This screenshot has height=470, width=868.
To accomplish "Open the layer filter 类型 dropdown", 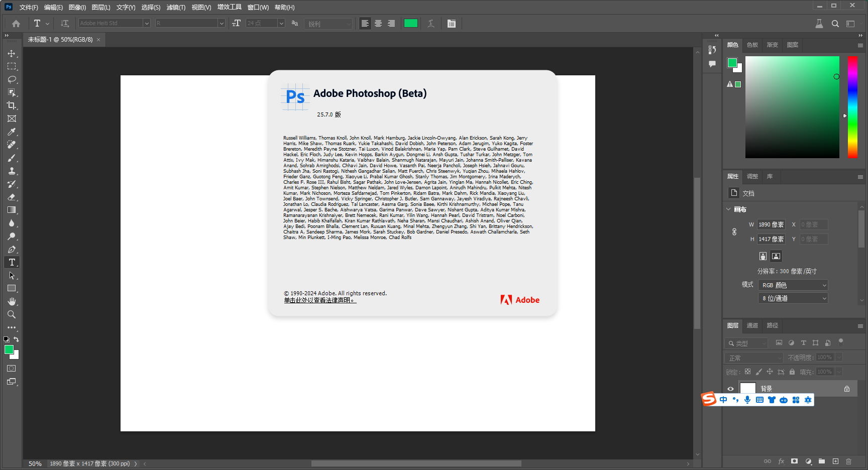I will point(746,343).
